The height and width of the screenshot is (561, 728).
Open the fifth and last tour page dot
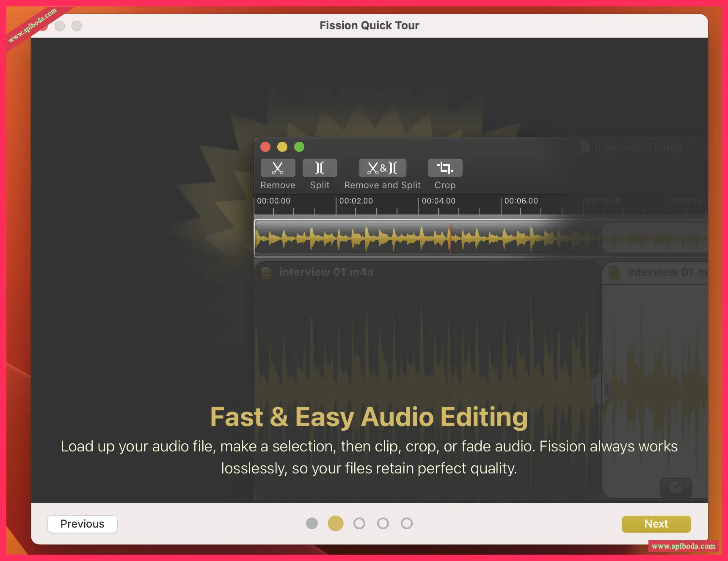click(x=407, y=523)
